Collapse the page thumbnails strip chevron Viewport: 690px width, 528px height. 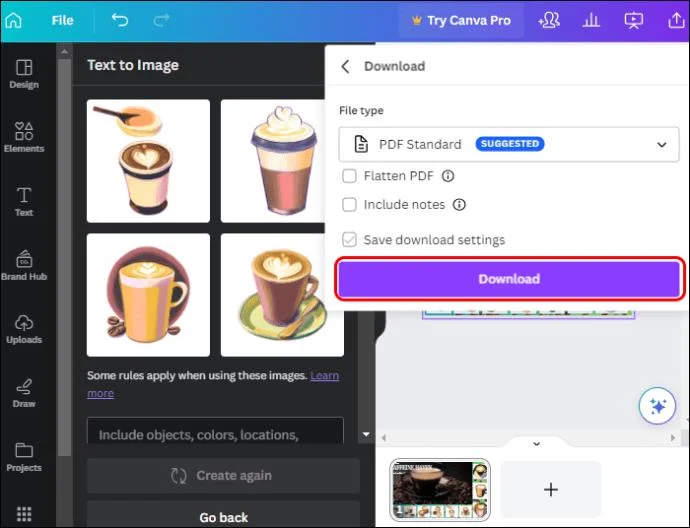pos(536,443)
